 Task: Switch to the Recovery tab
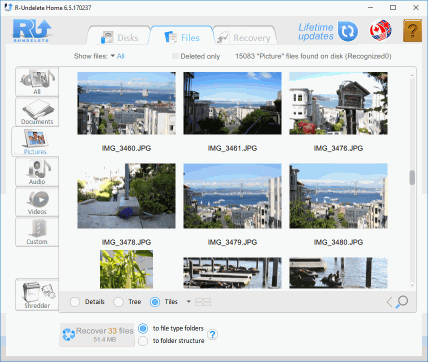pos(244,38)
